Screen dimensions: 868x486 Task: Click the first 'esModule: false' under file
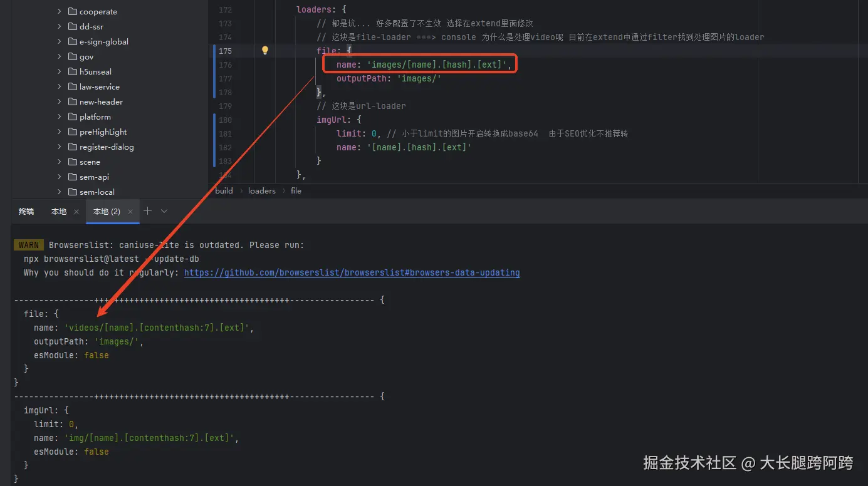click(x=71, y=355)
